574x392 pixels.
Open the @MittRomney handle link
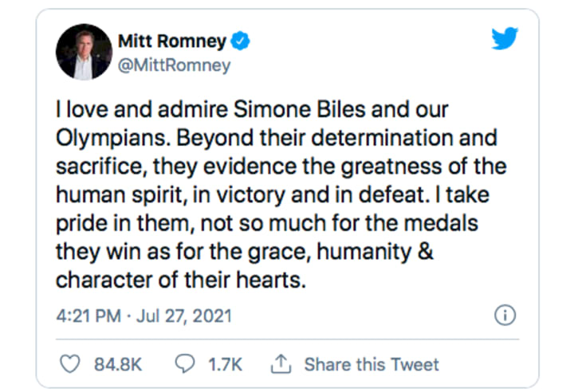coord(174,65)
